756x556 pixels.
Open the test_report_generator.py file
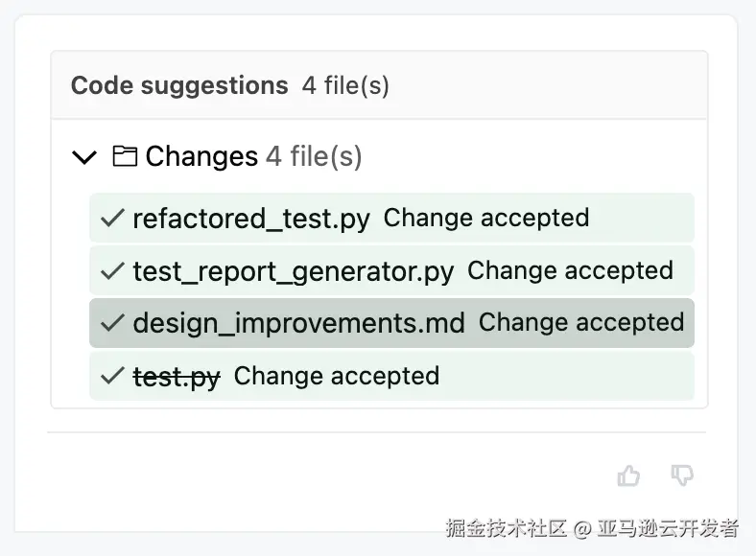[293, 271]
